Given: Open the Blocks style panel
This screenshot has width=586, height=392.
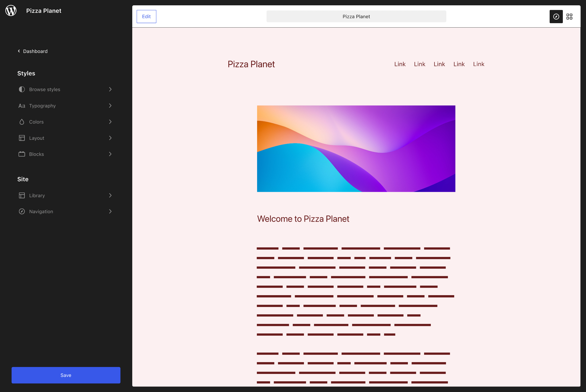Looking at the screenshot, I should click(36, 154).
